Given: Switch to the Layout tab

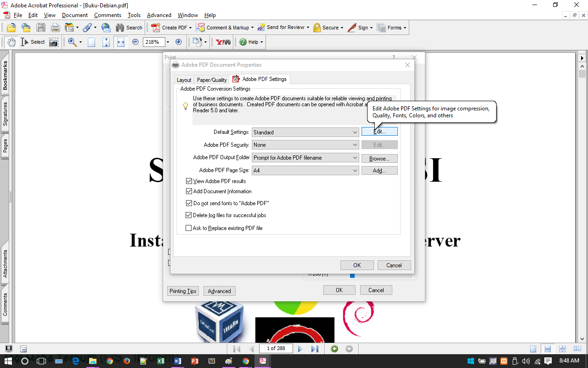Looking at the screenshot, I should [184, 80].
